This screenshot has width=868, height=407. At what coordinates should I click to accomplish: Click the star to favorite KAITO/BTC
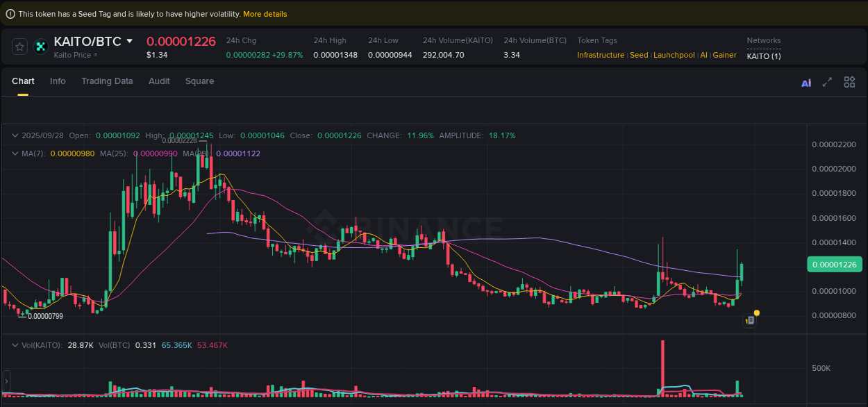[19, 47]
